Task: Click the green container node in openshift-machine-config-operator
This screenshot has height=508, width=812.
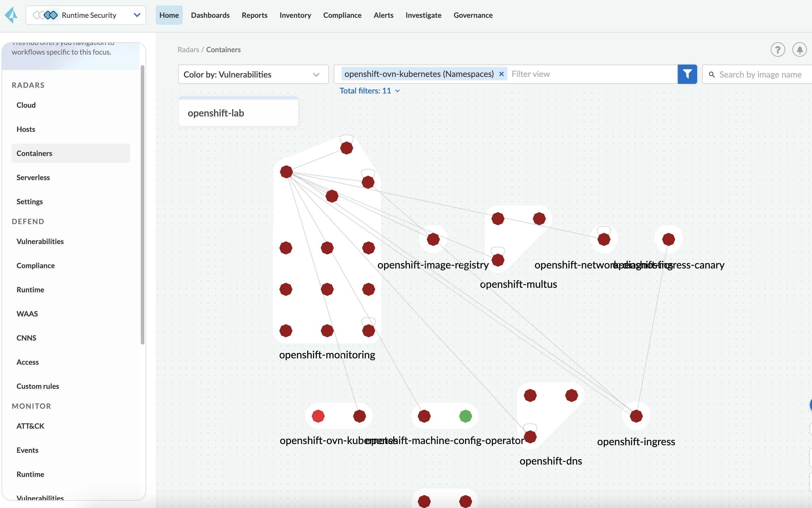Action: [x=465, y=416]
